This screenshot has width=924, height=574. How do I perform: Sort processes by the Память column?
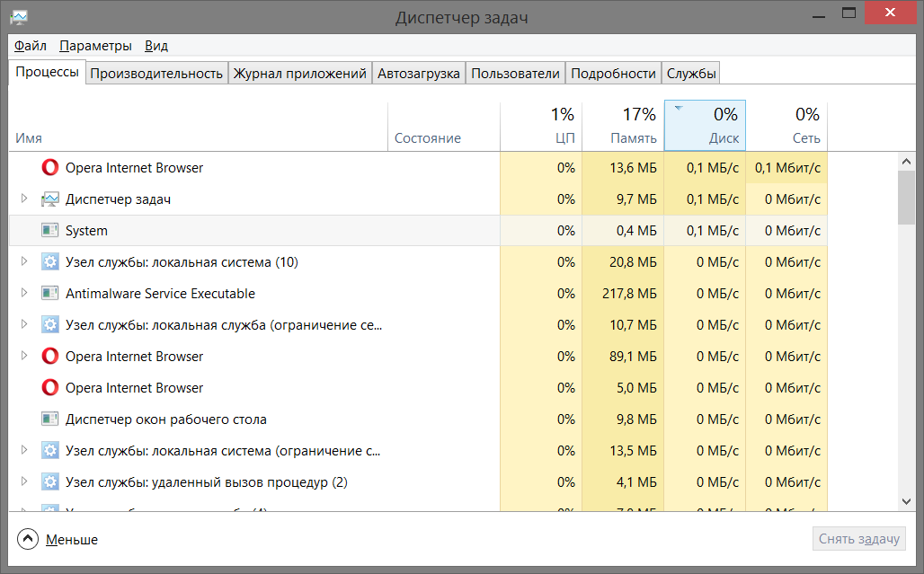click(x=622, y=126)
